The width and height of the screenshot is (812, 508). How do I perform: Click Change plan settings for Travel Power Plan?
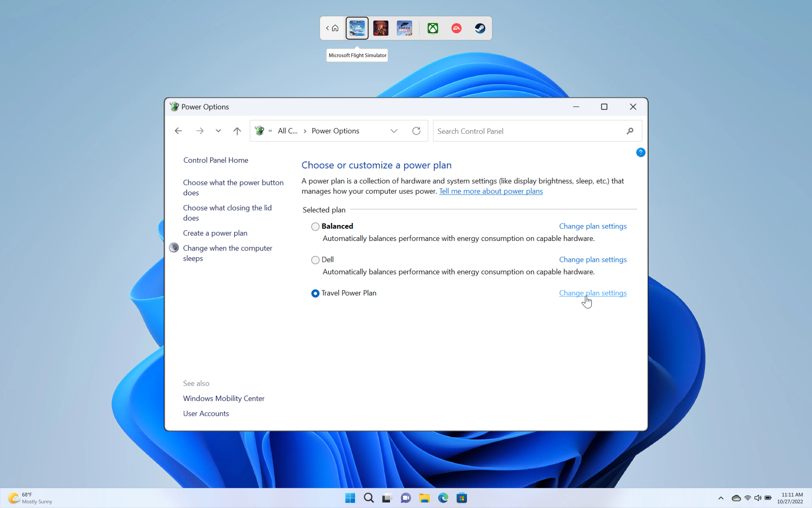(592, 292)
